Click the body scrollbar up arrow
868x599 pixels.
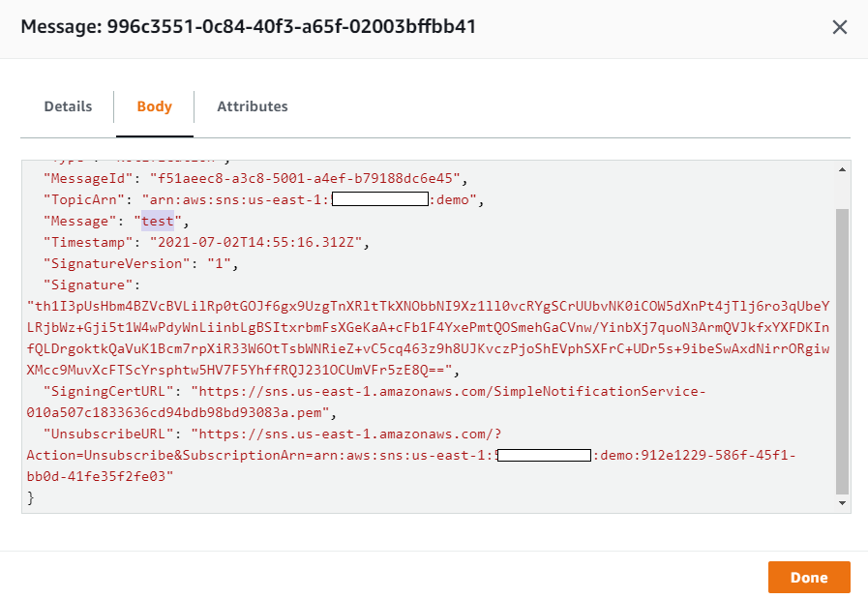point(842,169)
